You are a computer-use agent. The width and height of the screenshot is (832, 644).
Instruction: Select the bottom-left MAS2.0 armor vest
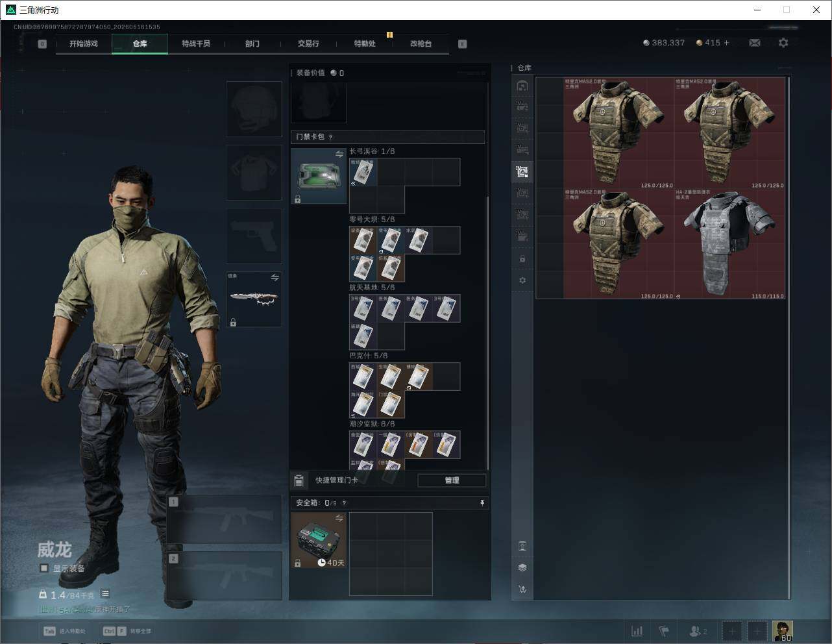pos(619,243)
